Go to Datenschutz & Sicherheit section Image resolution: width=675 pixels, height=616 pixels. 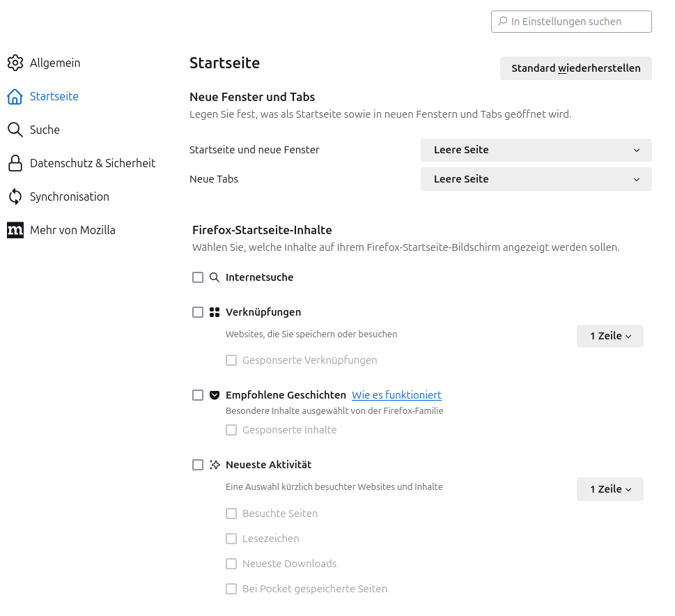pyautogui.click(x=92, y=163)
